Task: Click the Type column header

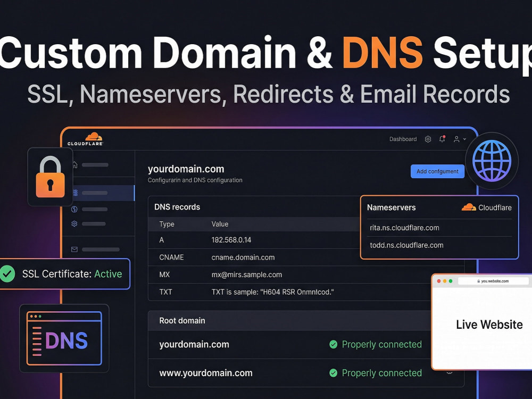Action: click(x=167, y=224)
